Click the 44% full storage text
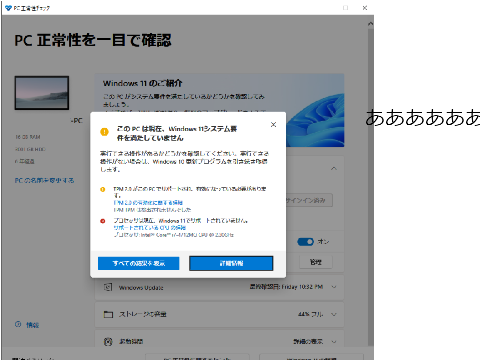 pyautogui.click(x=310, y=314)
